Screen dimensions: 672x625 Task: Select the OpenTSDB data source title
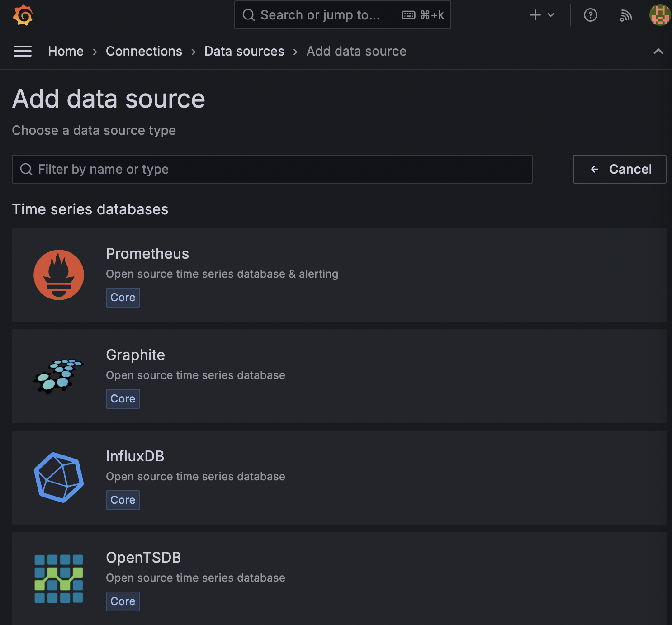tap(143, 558)
